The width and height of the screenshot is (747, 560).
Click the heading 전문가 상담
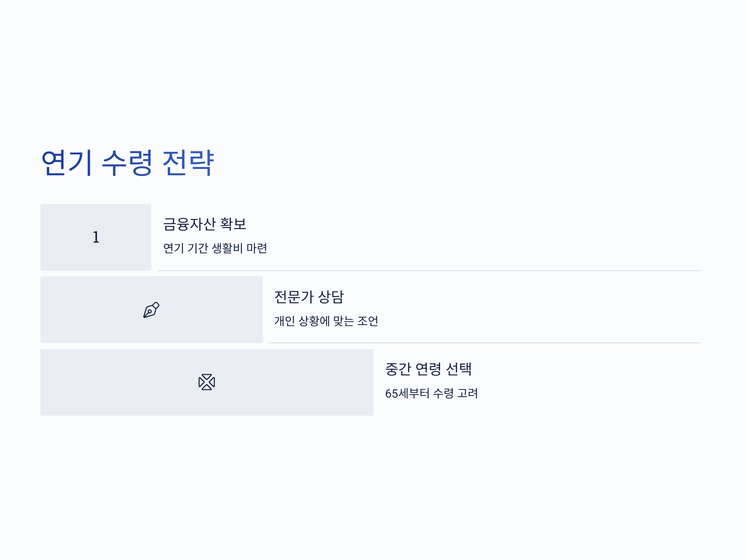pyautogui.click(x=309, y=297)
